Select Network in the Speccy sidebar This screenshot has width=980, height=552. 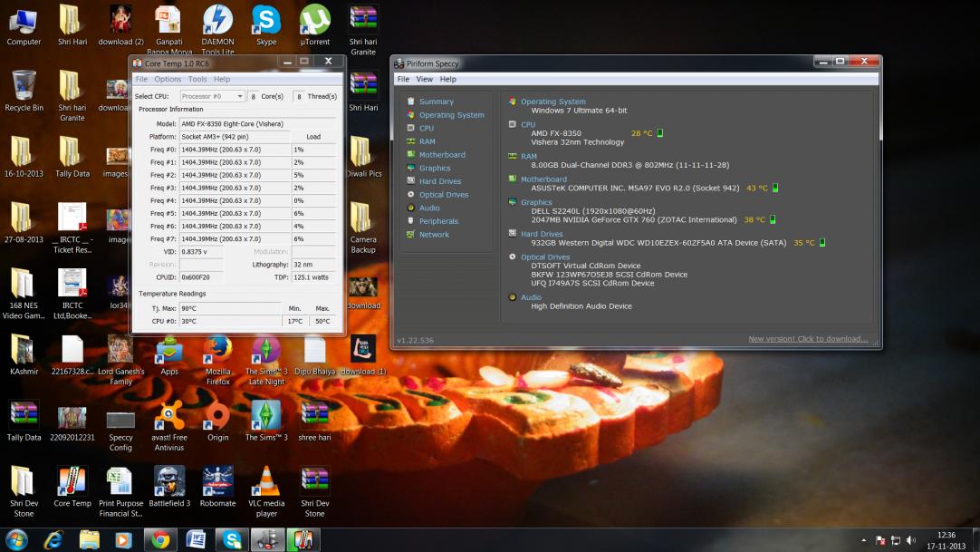tap(434, 235)
